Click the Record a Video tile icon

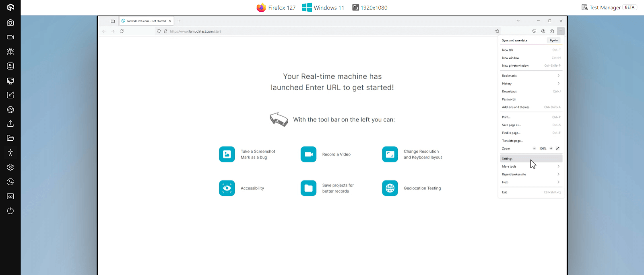point(309,154)
